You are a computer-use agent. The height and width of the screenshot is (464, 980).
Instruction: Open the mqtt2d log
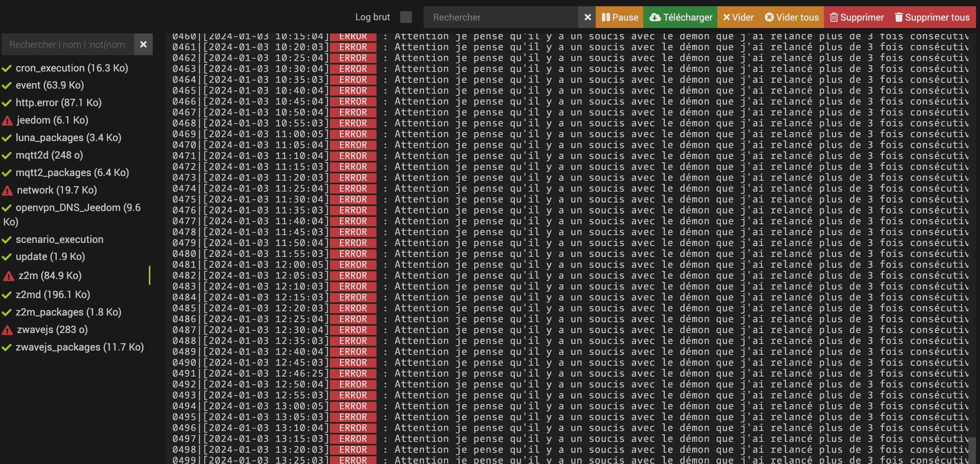(49, 155)
